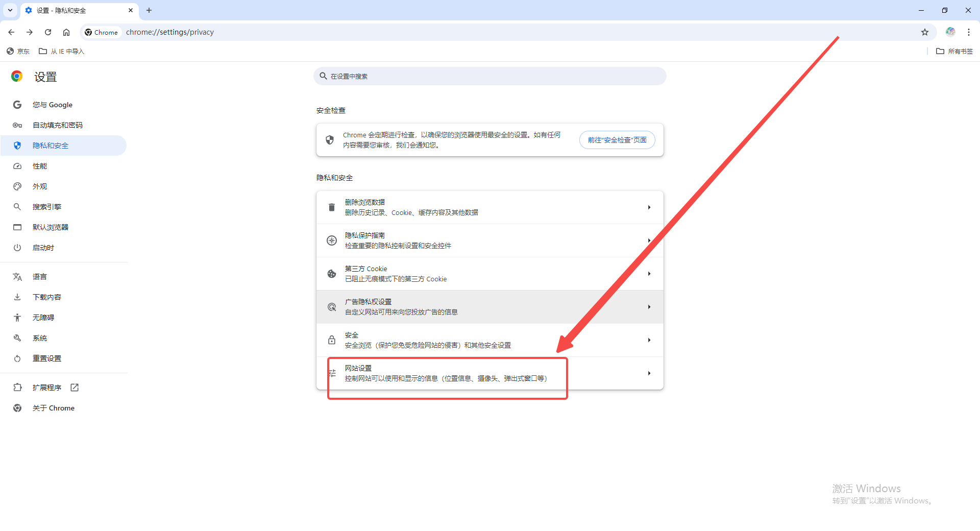This screenshot has height=531, width=980.
Task: Open 广告隐私权设置 row
Action: (x=490, y=307)
